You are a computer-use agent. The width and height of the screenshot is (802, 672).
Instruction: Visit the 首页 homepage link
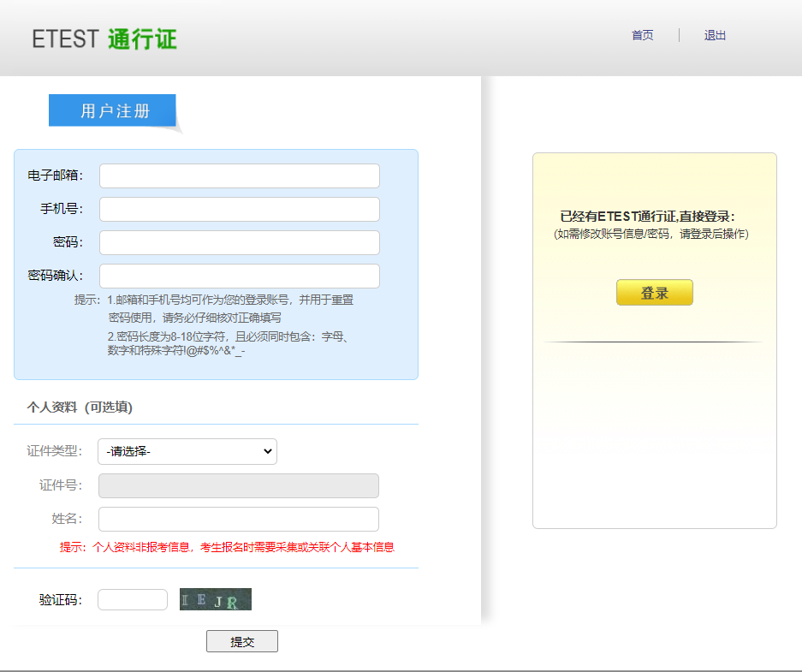pyautogui.click(x=642, y=35)
